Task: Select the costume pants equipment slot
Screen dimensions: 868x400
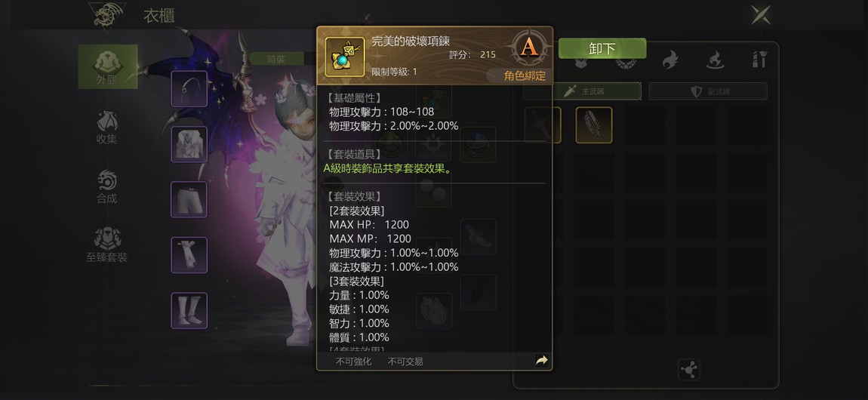Action: [189, 199]
